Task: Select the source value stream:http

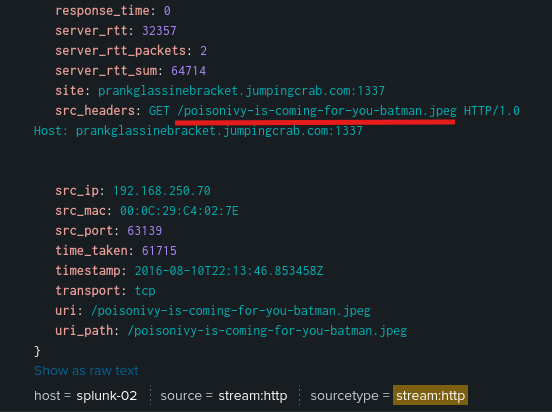Action: pos(253,396)
